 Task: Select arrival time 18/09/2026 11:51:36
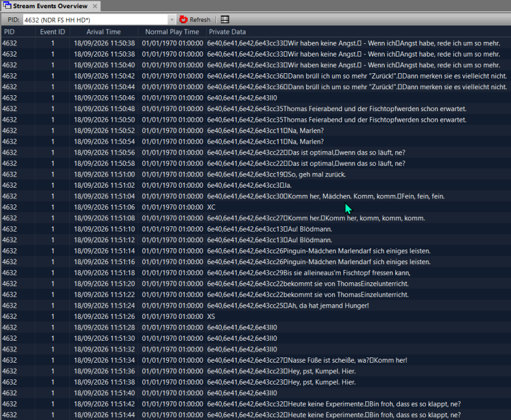click(x=104, y=371)
